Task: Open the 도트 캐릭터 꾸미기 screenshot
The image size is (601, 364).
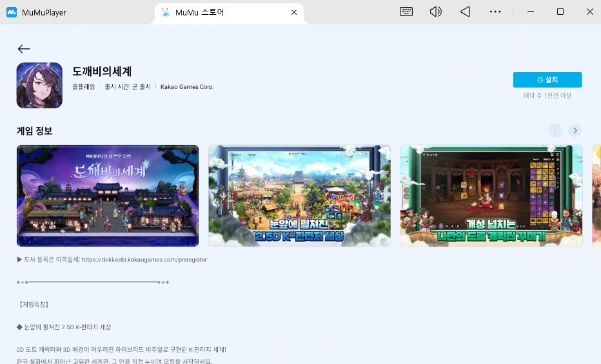Action: (x=491, y=196)
